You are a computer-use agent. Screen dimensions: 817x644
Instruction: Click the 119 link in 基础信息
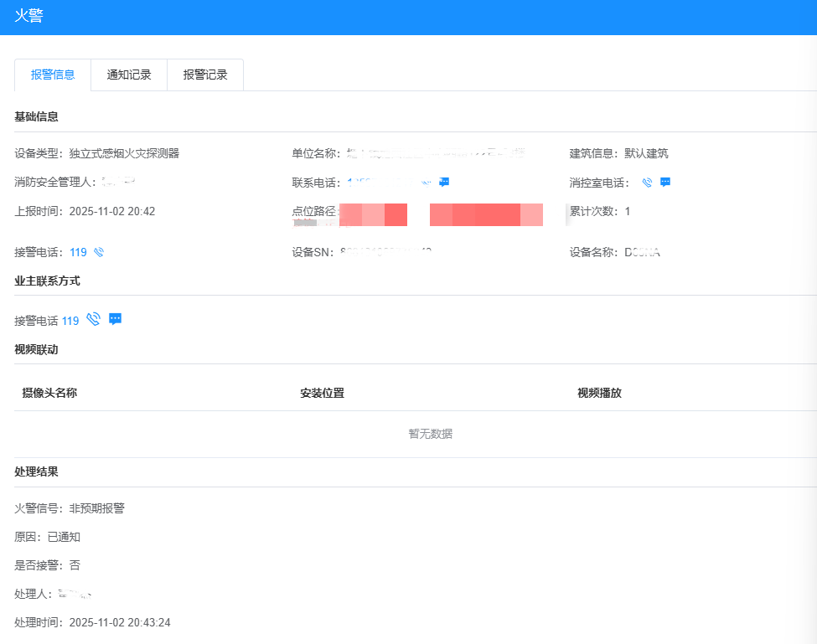(78, 252)
